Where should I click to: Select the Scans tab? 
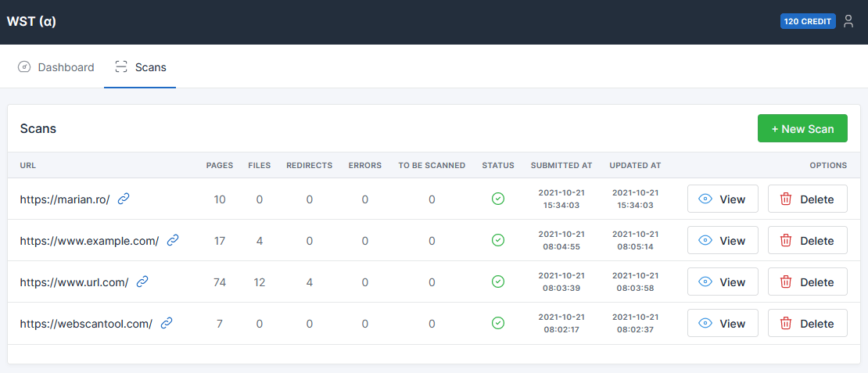click(x=140, y=67)
